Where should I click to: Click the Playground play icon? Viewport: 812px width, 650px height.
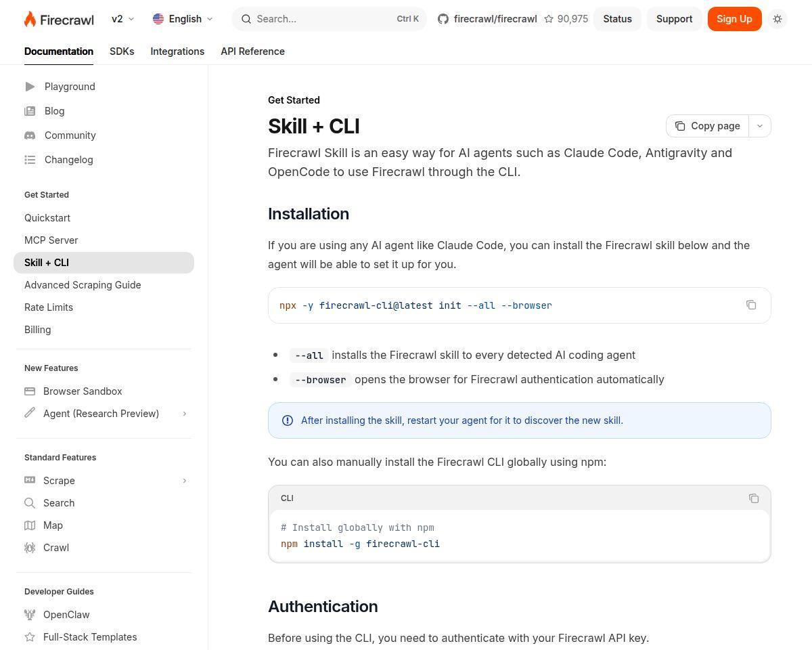click(30, 87)
